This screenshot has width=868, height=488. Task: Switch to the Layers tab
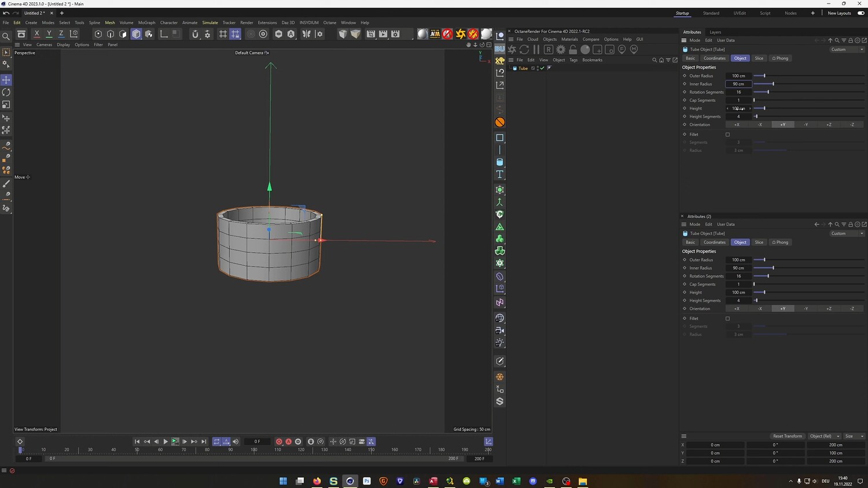[715, 32]
